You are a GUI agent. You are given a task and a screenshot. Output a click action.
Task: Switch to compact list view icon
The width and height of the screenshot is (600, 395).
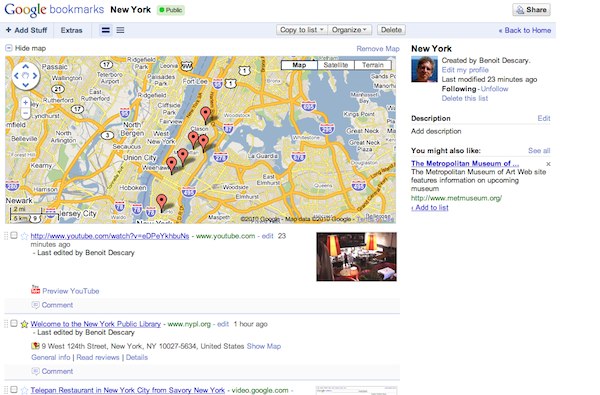pyautogui.click(x=120, y=30)
